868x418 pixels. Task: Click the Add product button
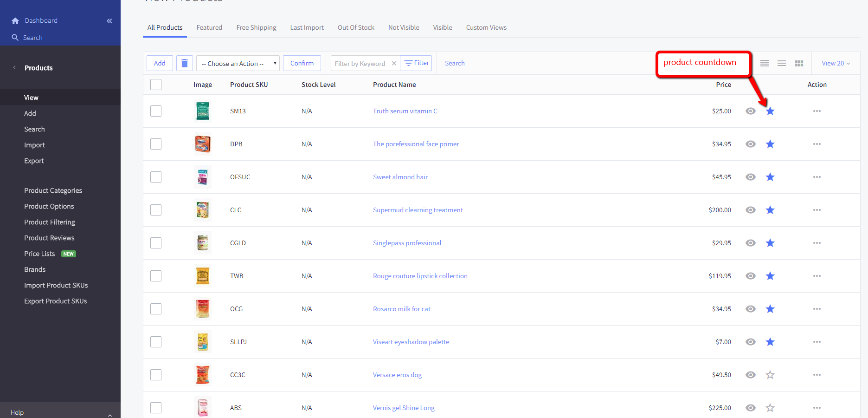tap(160, 63)
